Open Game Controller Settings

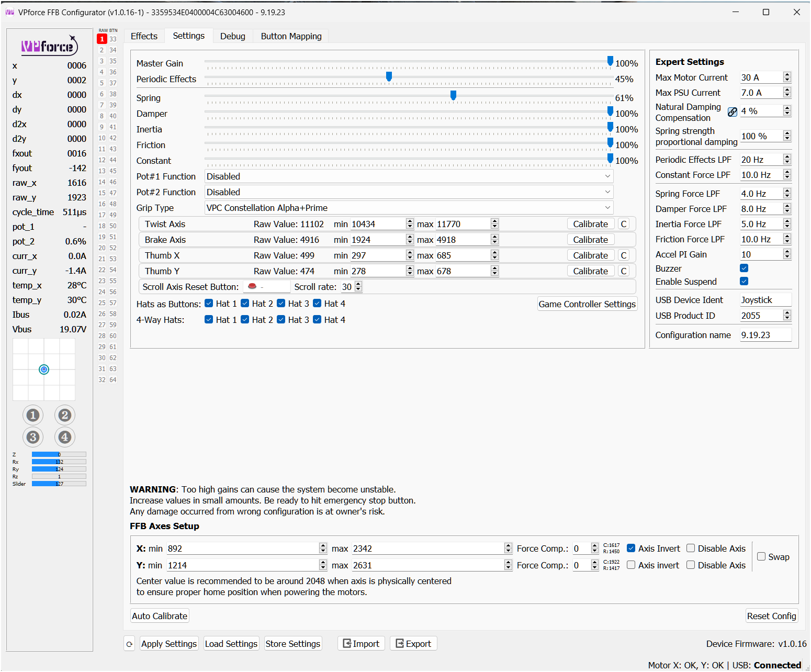pyautogui.click(x=587, y=304)
